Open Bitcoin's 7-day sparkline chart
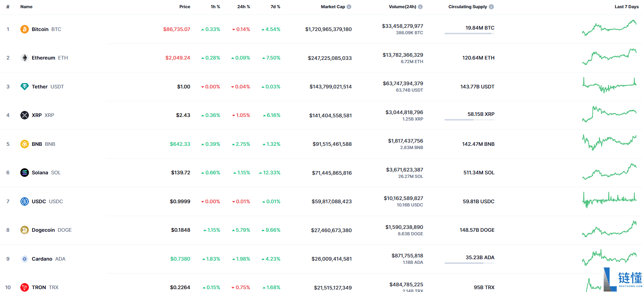 pos(609,28)
